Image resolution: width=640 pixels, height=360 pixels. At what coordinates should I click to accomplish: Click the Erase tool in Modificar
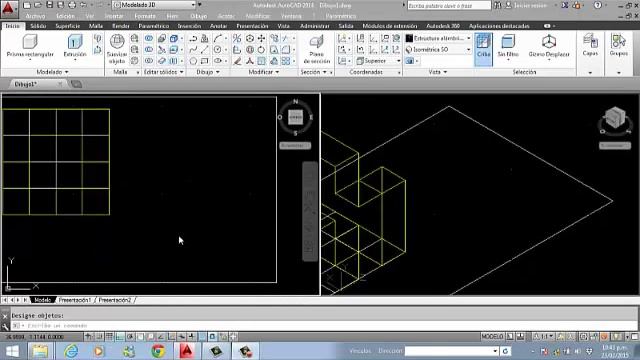click(x=237, y=61)
